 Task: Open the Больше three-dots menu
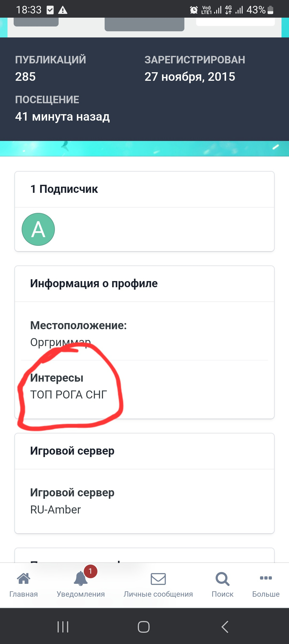coord(266,578)
